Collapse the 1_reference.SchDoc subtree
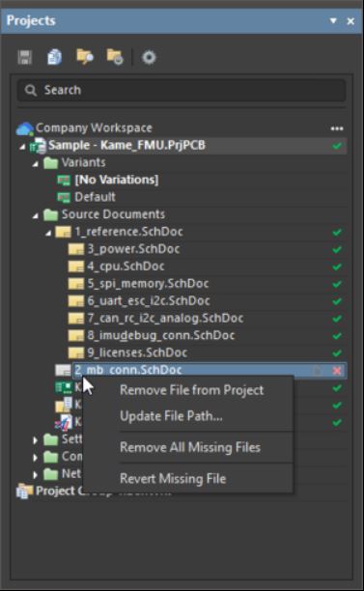Image resolution: width=364 pixels, height=591 pixels. 48,233
